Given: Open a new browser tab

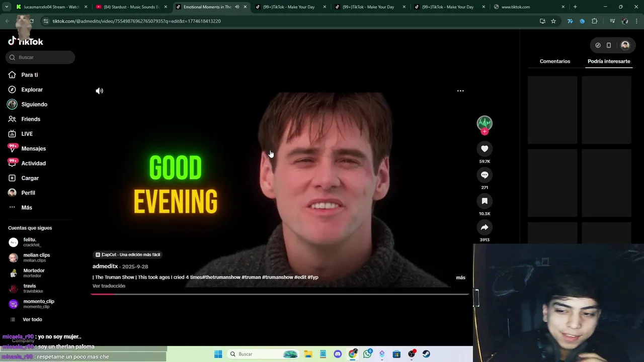Looking at the screenshot, I should 575,7.
